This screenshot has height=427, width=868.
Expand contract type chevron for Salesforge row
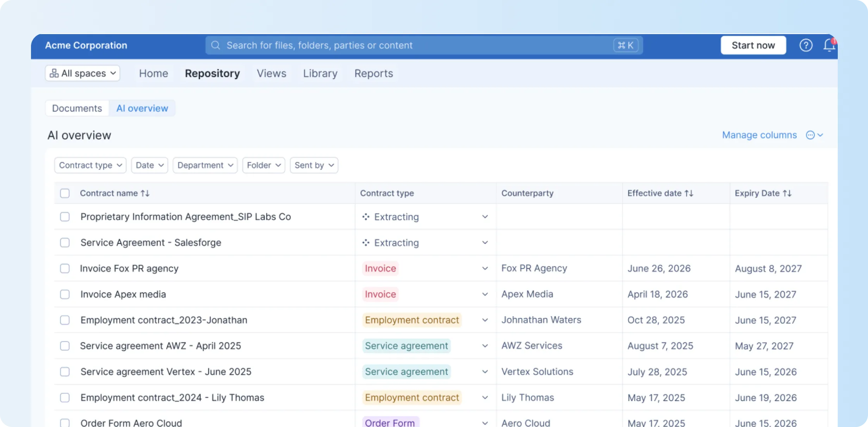tap(485, 243)
